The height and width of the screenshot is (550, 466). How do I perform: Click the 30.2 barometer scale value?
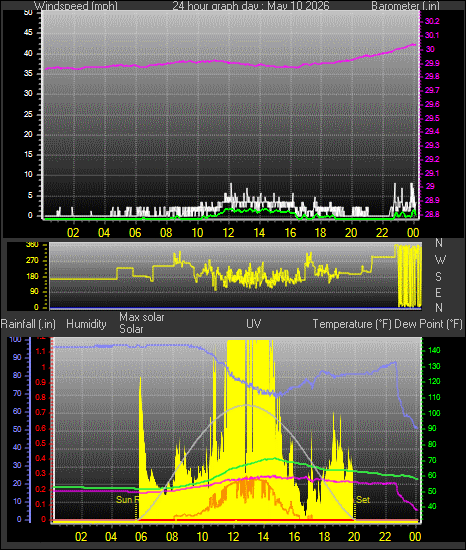pos(432,21)
